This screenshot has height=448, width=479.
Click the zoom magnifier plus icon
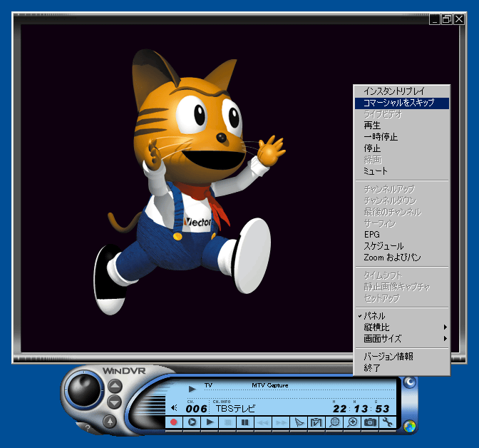click(x=352, y=422)
